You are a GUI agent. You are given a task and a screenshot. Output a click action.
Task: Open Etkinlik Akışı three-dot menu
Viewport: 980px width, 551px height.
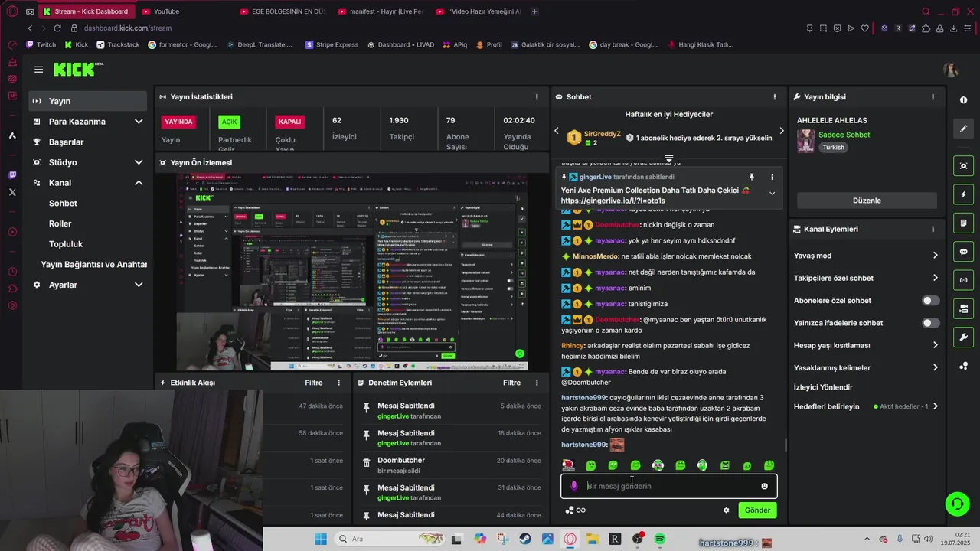339,383
